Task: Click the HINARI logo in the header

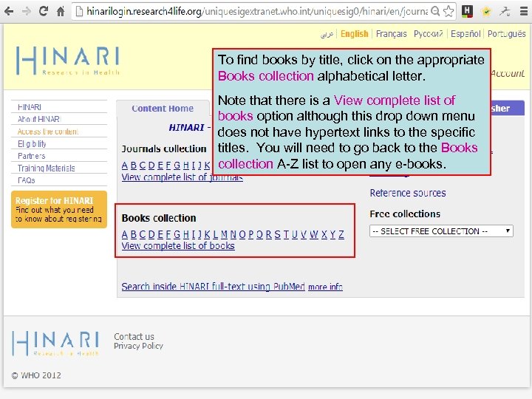Action: [68, 61]
